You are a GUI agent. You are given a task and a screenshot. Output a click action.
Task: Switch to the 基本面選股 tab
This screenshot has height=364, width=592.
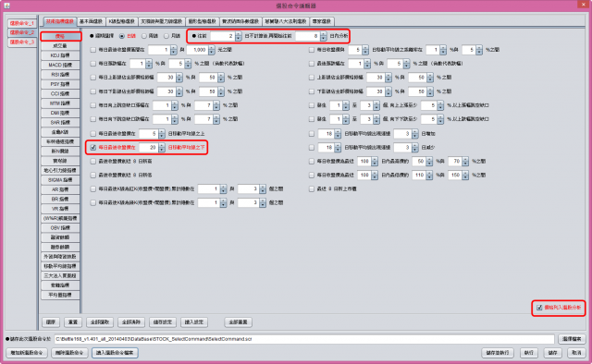(91, 21)
